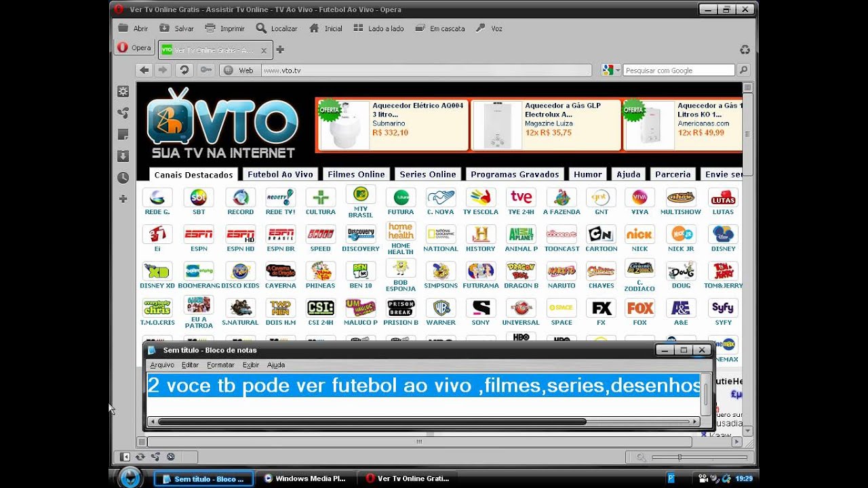868x488 pixels.
Task: Add panel with sidebar plus icon
Action: point(123,199)
